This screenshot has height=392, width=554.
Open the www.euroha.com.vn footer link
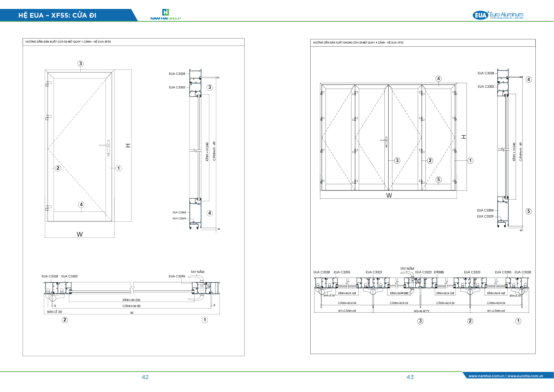(525, 376)
